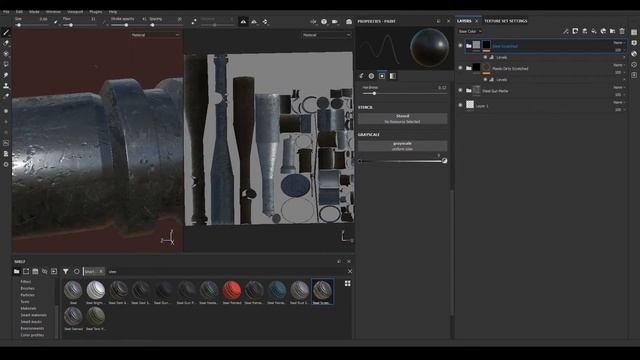Collapse the Plastic Dirty Scratched folder
Viewport: 640px width, 360px height.
469,68
